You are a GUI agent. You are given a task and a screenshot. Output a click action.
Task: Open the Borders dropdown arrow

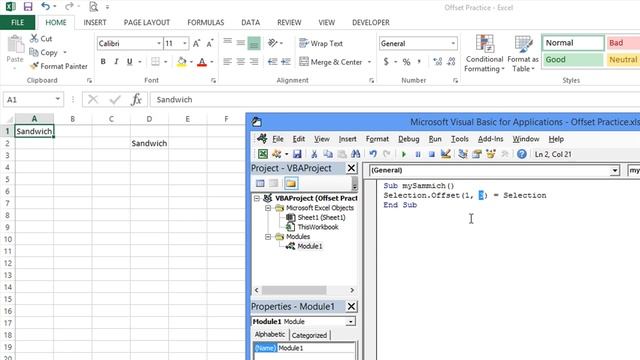[x=166, y=62]
